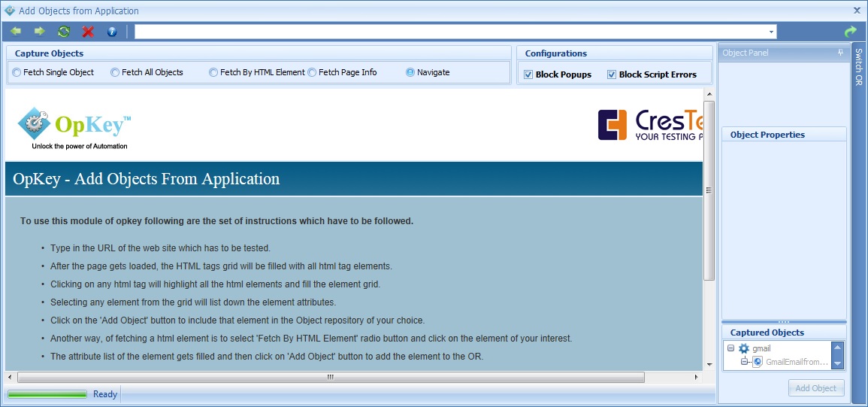Click instruction 'The attribute list of the element'

point(267,357)
